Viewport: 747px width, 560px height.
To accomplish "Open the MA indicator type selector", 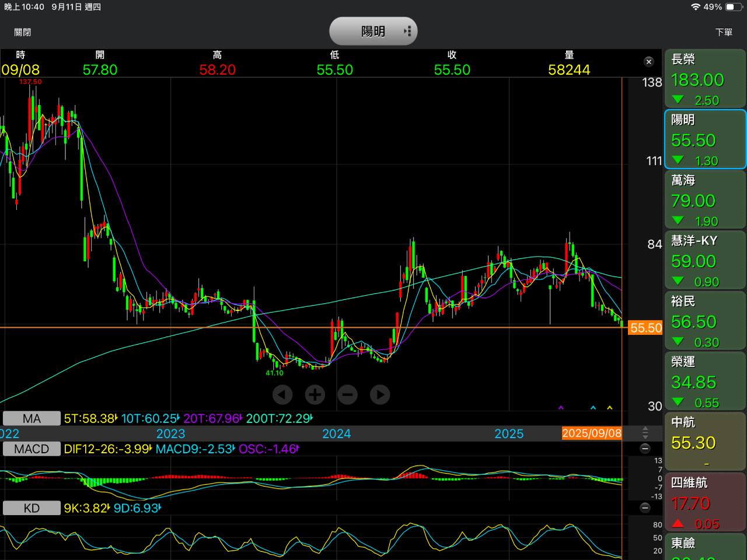I will click(x=32, y=418).
